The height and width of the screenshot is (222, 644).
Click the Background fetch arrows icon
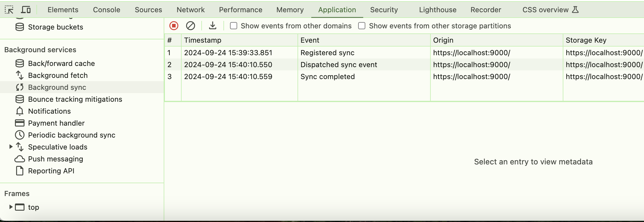click(20, 75)
